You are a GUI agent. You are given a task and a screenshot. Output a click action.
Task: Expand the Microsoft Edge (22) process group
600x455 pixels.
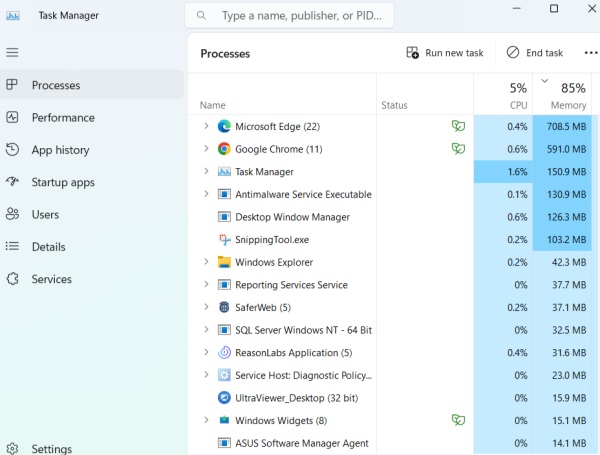click(206, 126)
